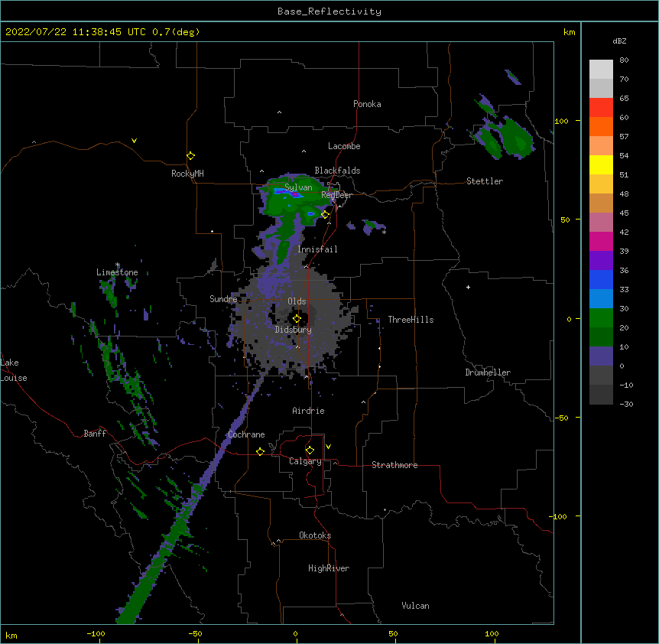Select the Strathmore label

(x=394, y=465)
